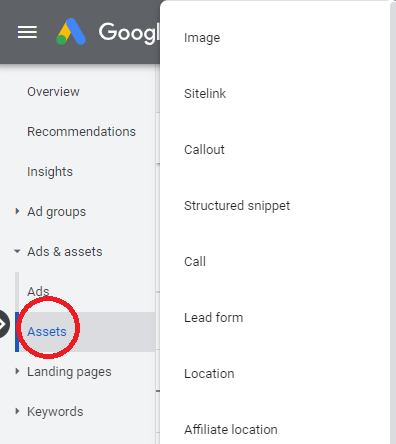Choose Sitelink asset type

point(205,94)
